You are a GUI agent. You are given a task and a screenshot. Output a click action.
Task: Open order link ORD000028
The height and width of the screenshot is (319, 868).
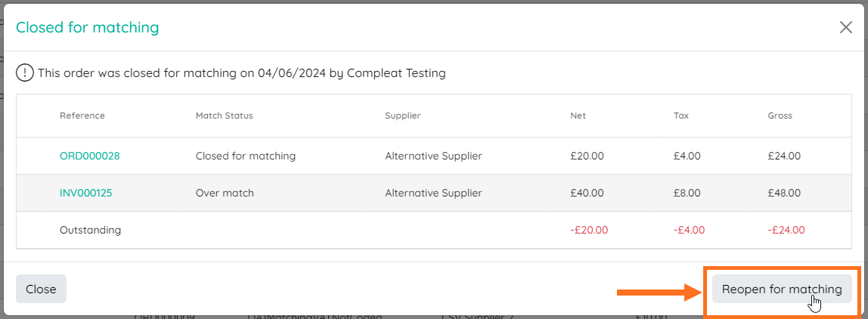click(90, 156)
